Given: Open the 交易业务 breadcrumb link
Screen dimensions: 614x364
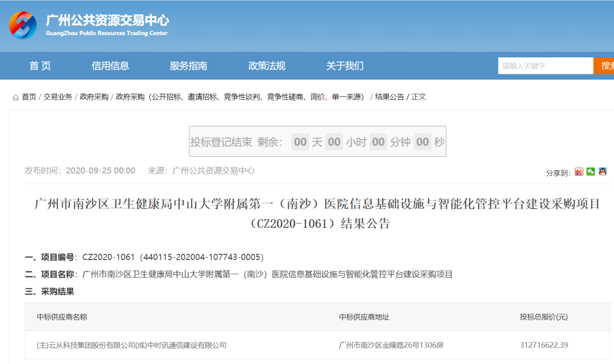Looking at the screenshot, I should tap(58, 97).
